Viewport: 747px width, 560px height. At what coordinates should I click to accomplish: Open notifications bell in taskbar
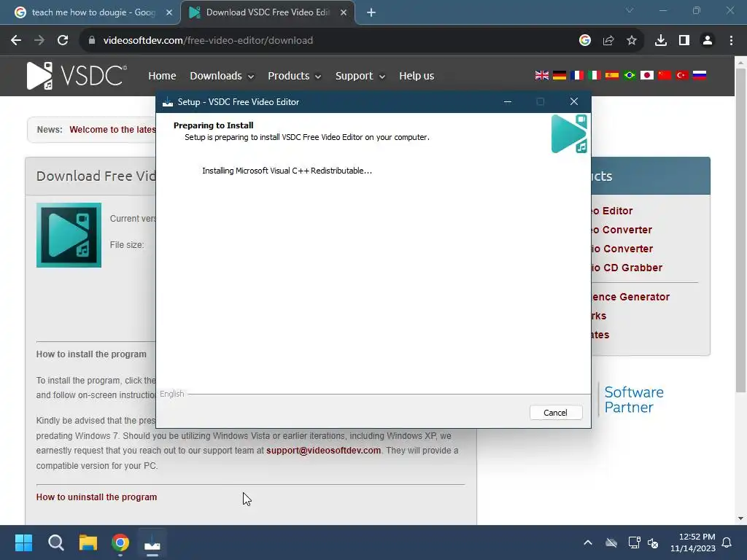tap(727, 542)
